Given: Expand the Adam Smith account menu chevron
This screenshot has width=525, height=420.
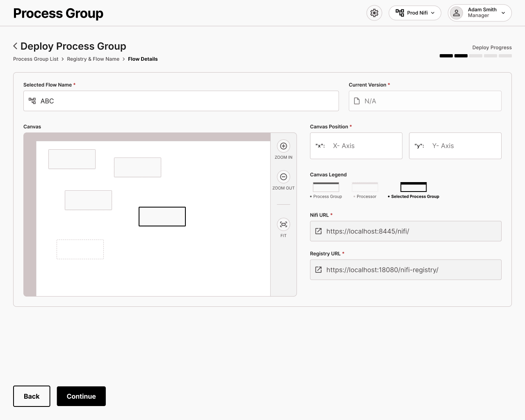Looking at the screenshot, I should click(503, 13).
